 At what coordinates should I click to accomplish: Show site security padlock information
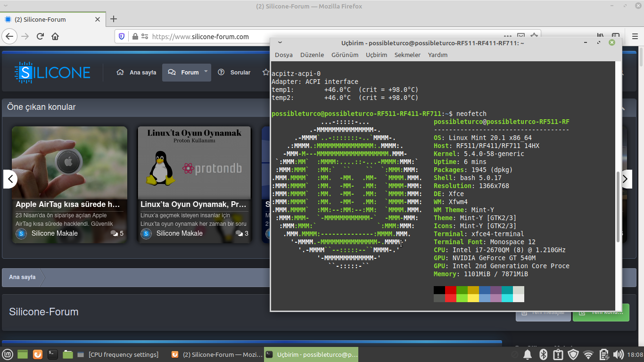[135, 36]
